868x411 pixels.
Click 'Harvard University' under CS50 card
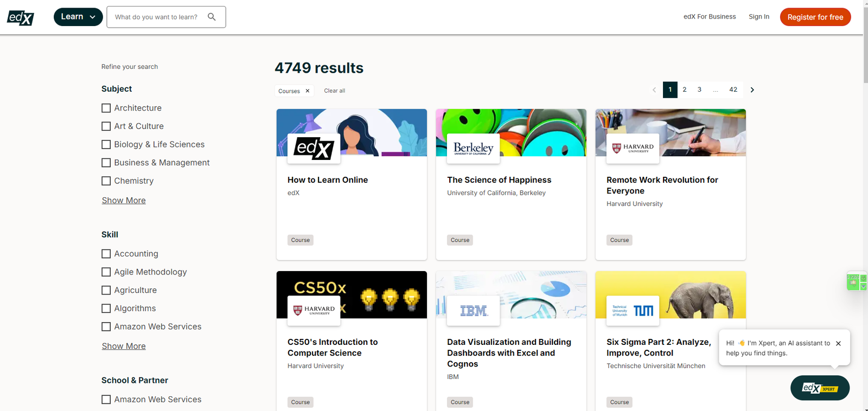316,366
